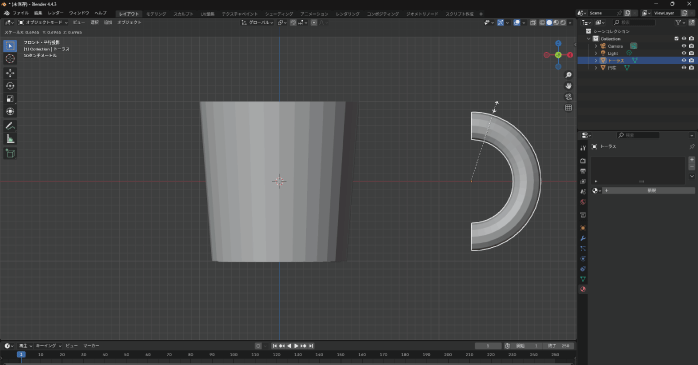Open the Global transform orientation dropdown
Image resolution: width=698 pixels, height=365 pixels.
257,22
